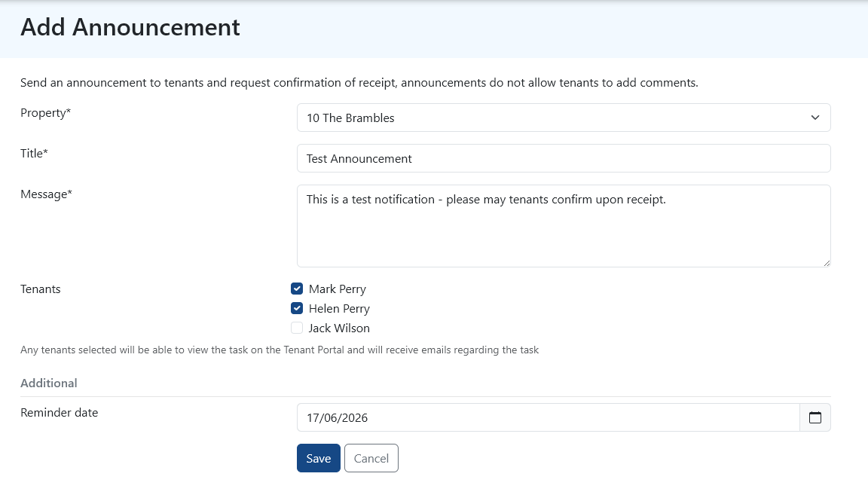Click the Reminder date label

pos(60,413)
